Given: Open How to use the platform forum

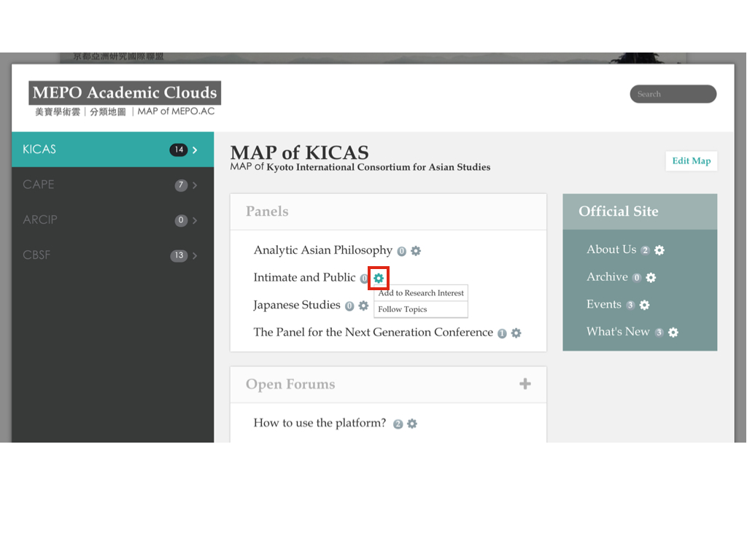Looking at the screenshot, I should coord(320,423).
